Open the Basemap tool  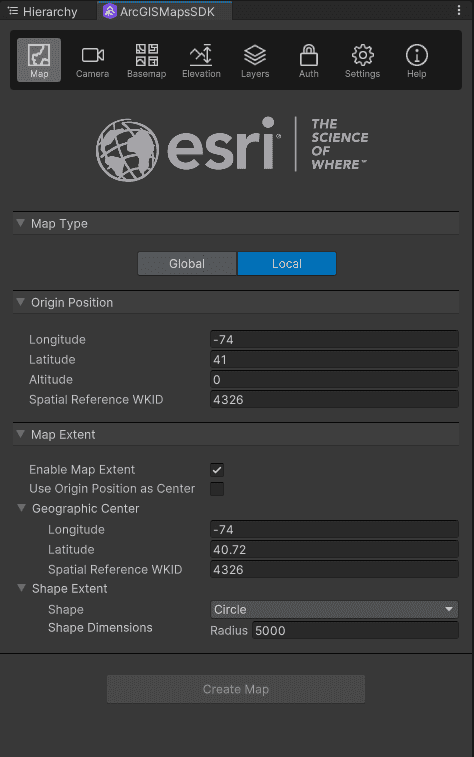coord(147,60)
